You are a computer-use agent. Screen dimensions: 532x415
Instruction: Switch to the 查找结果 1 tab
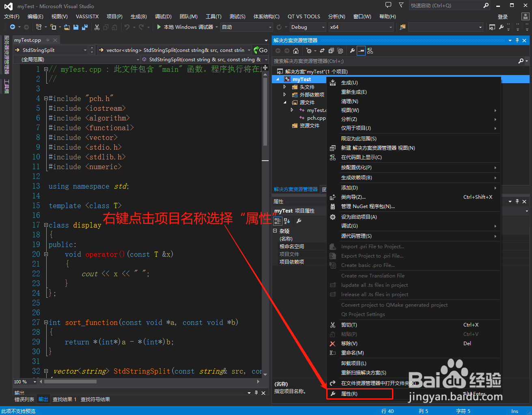tap(65, 400)
